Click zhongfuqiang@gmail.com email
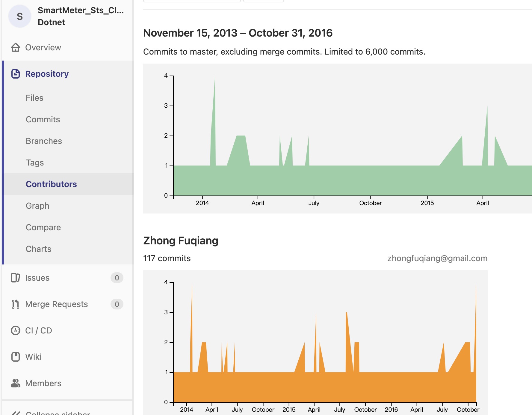 point(437,258)
